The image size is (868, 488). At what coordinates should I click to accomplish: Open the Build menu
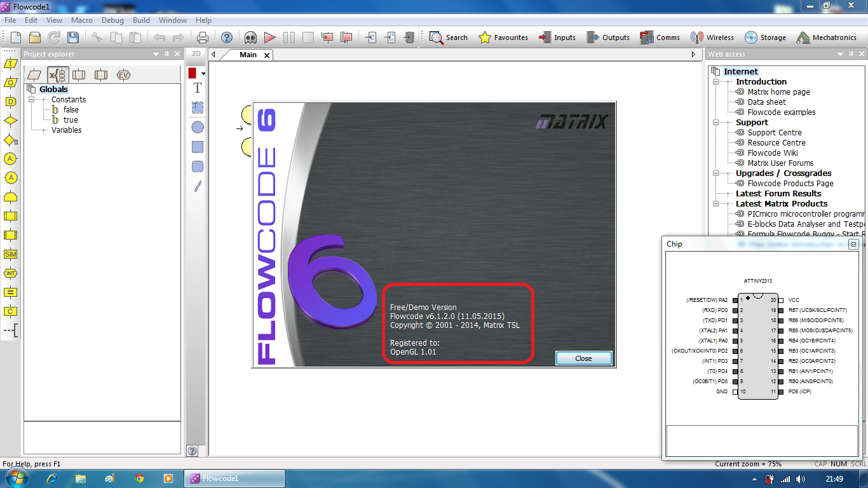click(141, 20)
